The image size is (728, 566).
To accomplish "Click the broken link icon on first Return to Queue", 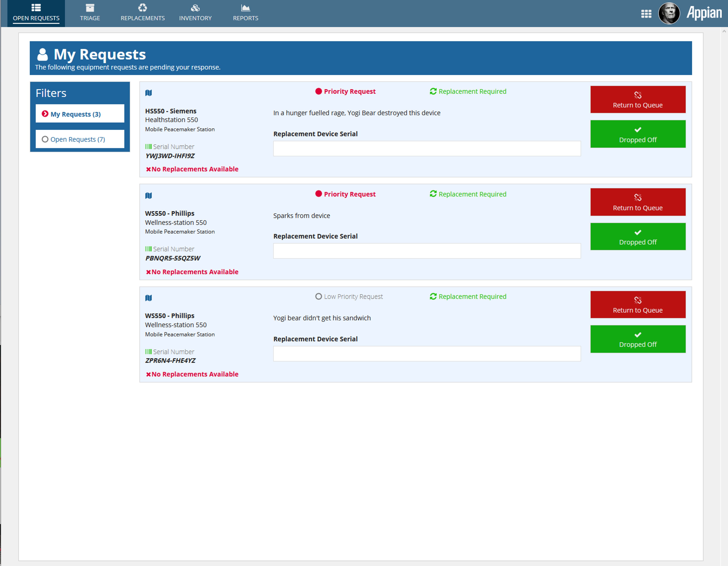I will 638,95.
